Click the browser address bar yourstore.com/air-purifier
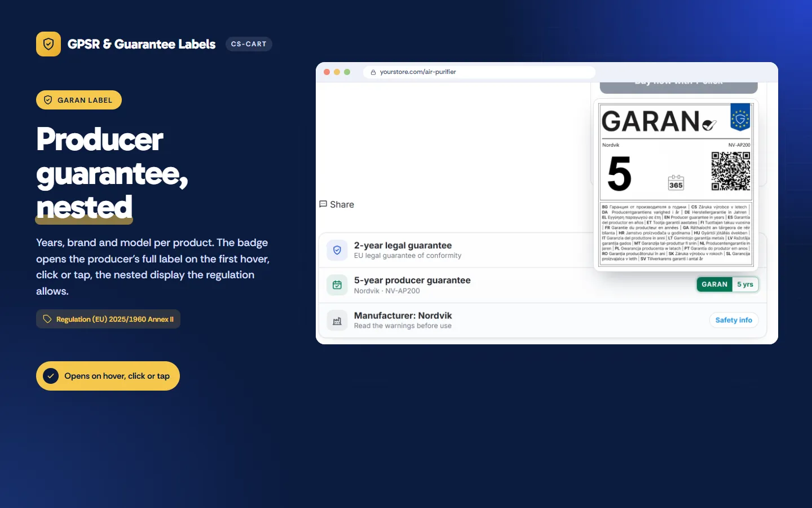 point(479,72)
